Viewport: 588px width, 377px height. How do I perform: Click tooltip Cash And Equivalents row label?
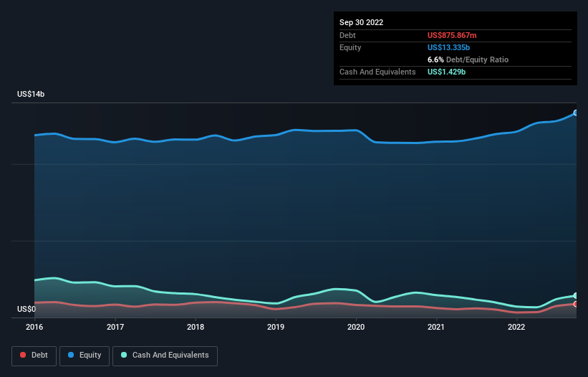point(377,72)
